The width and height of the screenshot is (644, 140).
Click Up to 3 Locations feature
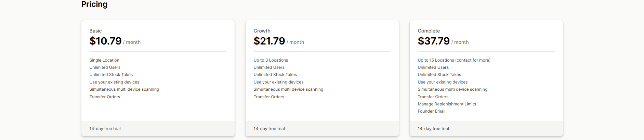[271, 60]
